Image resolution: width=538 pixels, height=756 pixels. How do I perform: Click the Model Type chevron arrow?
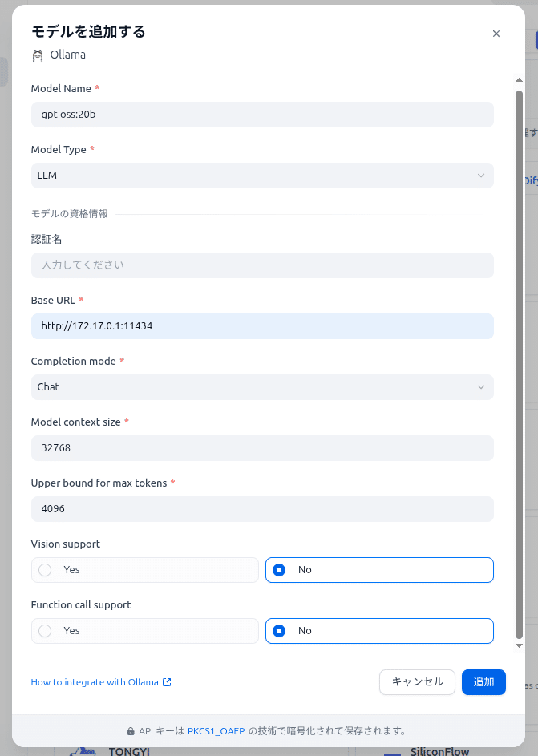(x=481, y=176)
